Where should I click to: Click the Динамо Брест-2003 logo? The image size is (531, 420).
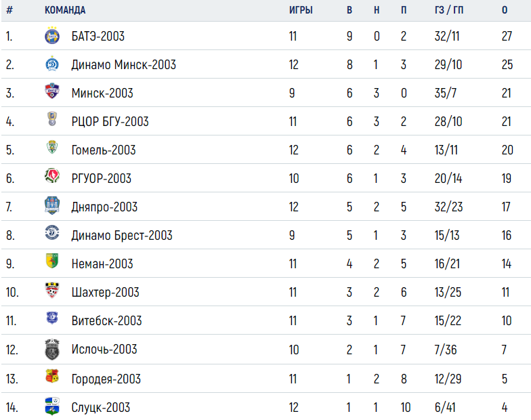[x=52, y=233]
